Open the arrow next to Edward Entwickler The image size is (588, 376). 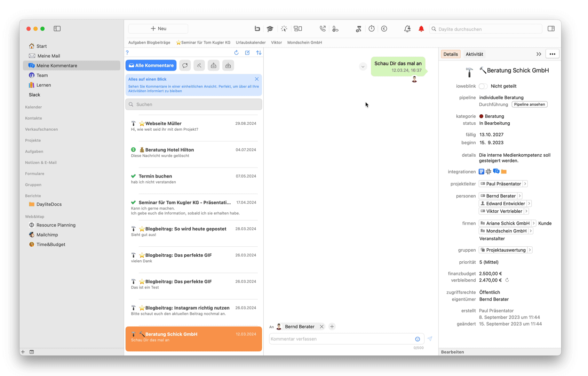529,204
